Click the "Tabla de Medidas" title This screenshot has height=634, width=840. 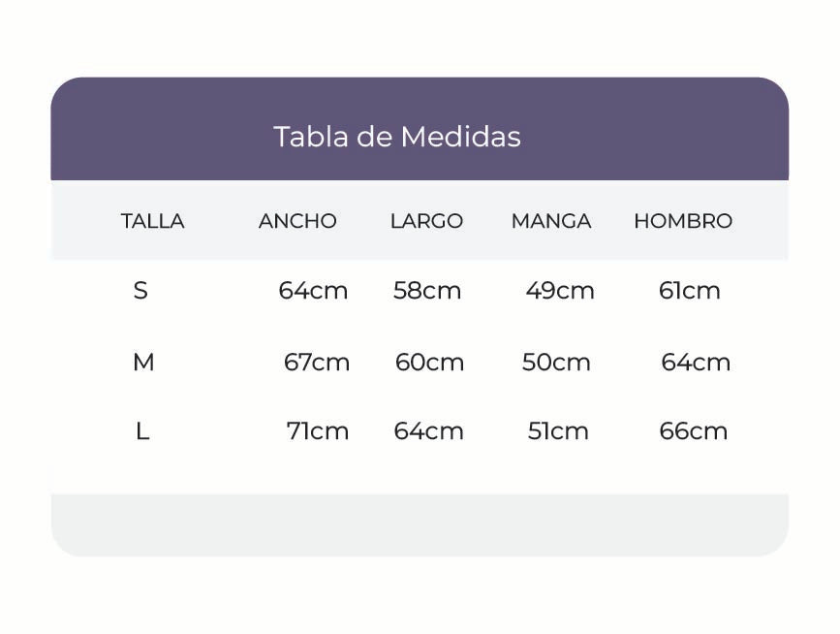[x=396, y=137]
